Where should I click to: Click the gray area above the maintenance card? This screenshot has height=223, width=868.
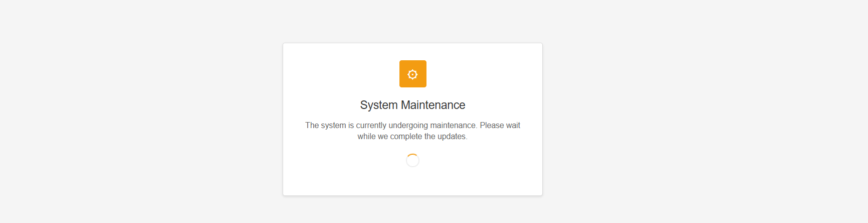(412, 21)
